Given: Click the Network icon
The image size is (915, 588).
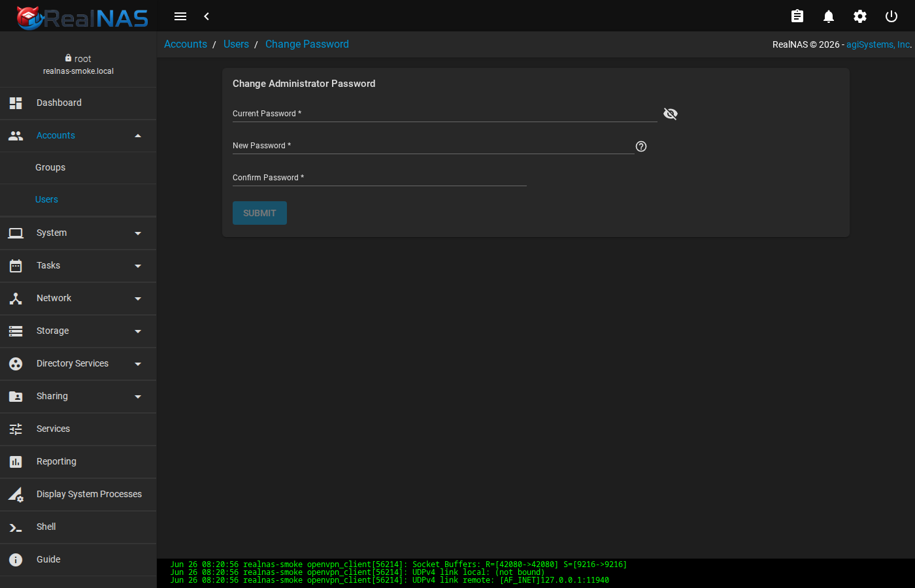Looking at the screenshot, I should (x=16, y=299).
